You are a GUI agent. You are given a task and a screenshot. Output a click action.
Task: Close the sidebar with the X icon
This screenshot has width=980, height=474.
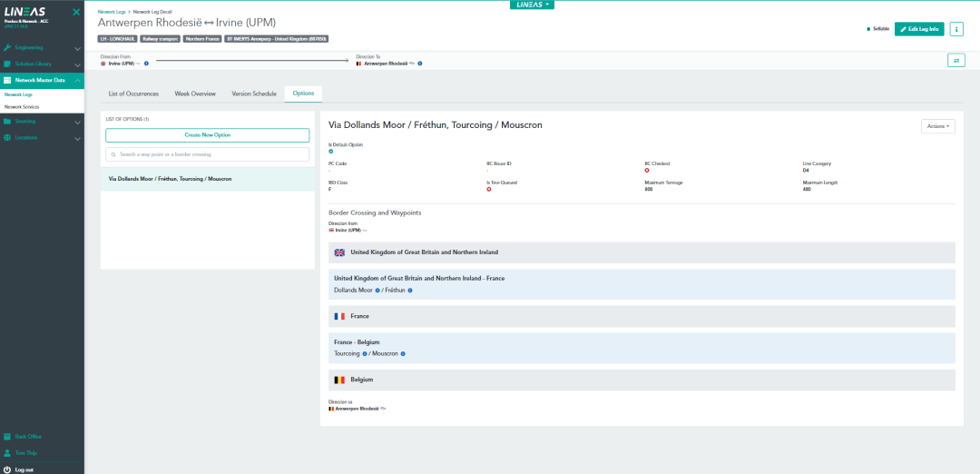[x=75, y=12]
